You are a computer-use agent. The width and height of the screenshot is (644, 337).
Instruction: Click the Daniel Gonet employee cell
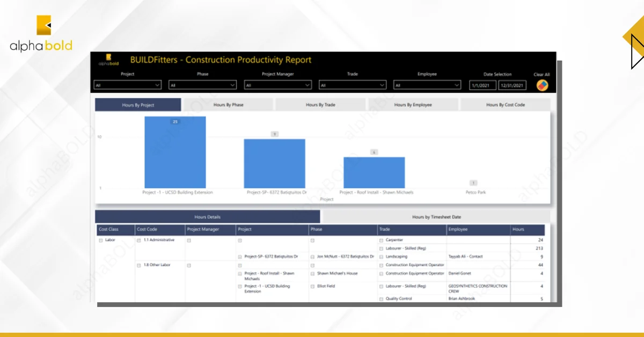[459, 273]
